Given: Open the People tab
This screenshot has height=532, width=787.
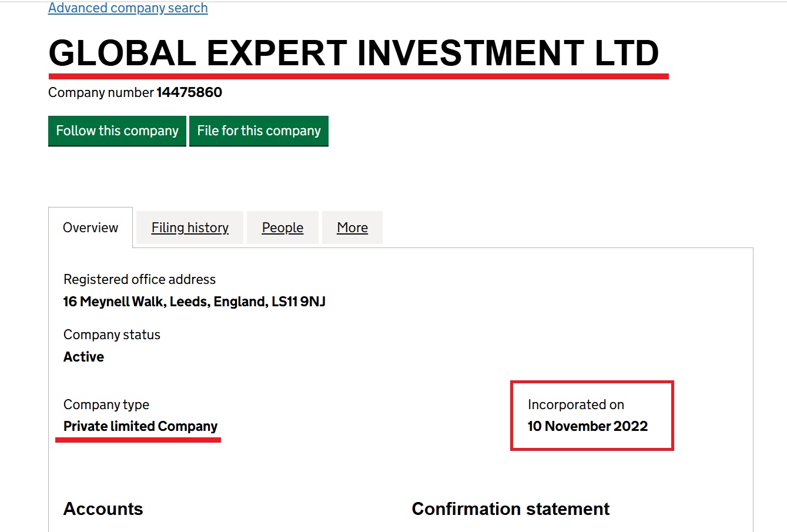Looking at the screenshot, I should 283,227.
